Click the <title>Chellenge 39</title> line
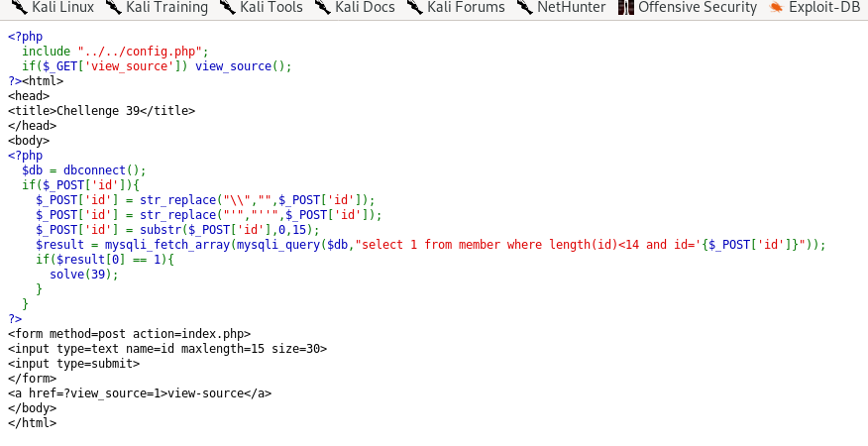 pos(102,111)
